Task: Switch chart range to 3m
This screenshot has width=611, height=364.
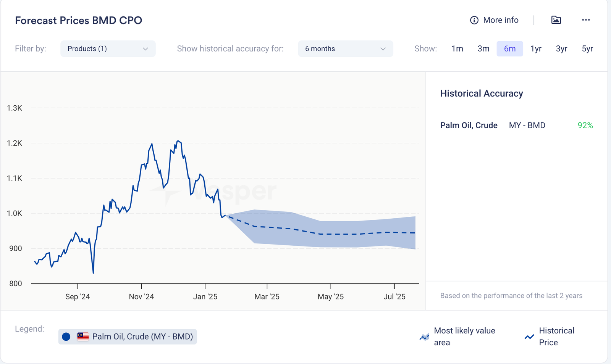Action: [483, 49]
